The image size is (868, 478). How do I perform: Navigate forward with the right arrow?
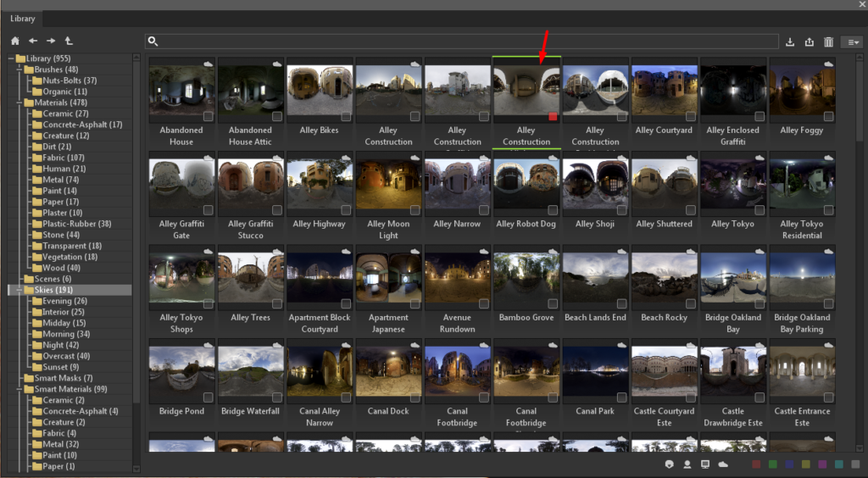coord(51,41)
